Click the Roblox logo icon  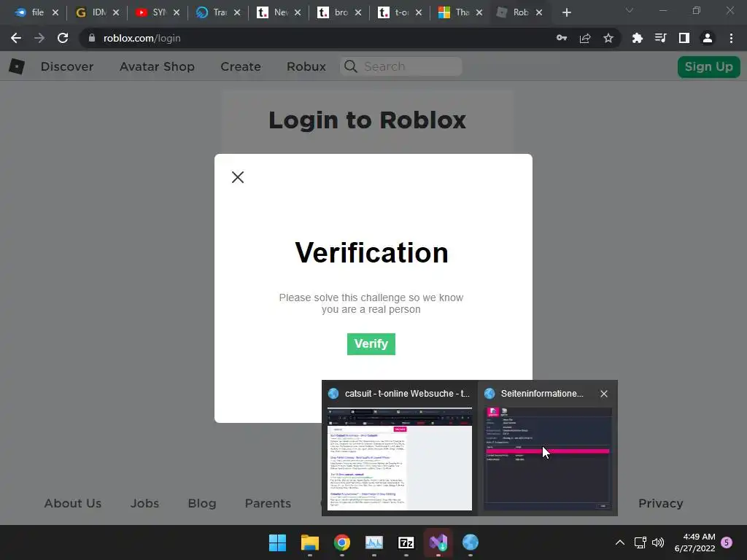point(17,66)
